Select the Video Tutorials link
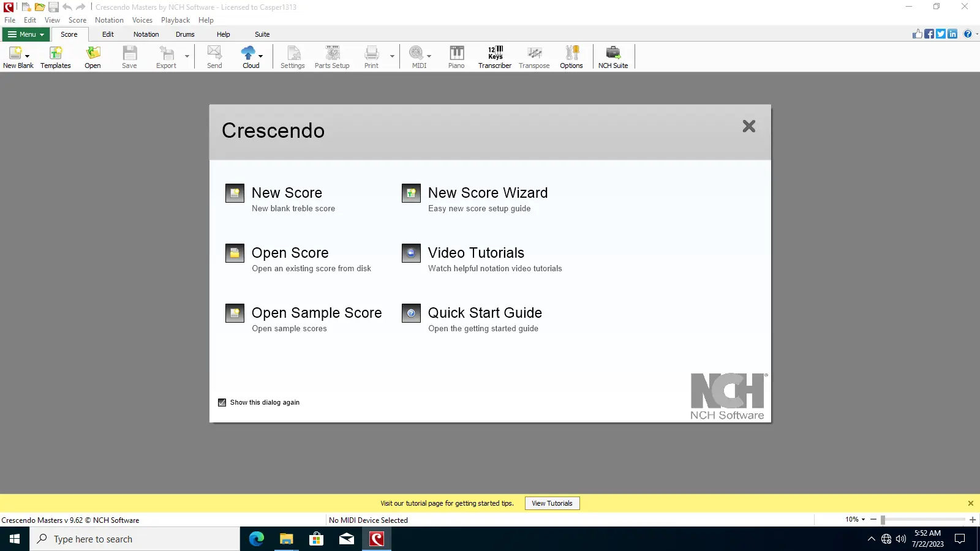 (476, 253)
